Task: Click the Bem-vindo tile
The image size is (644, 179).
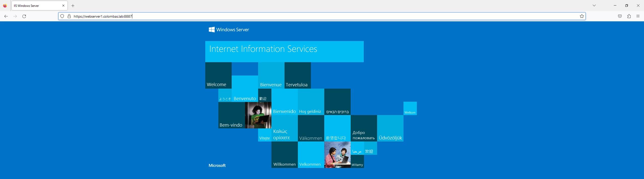Action: click(231, 115)
